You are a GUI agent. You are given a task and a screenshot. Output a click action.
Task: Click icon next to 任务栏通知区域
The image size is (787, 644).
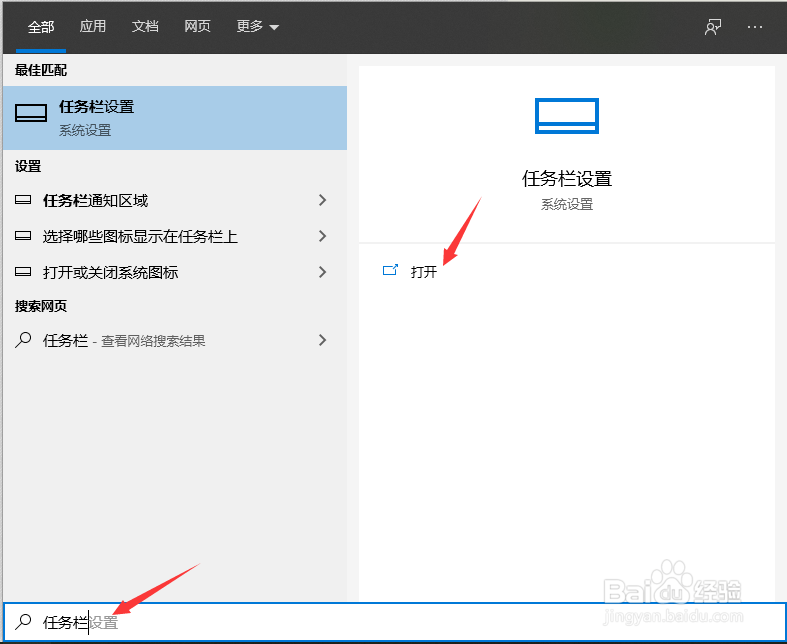[x=23, y=200]
